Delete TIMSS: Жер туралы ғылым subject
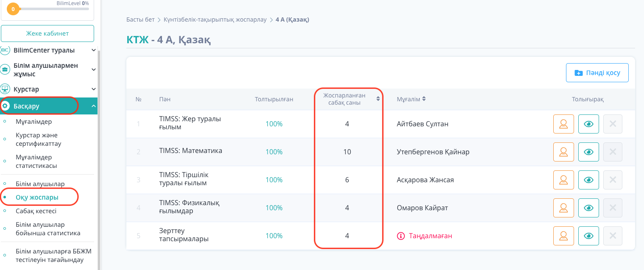Image resolution: width=644 pixels, height=270 pixels. coord(613,124)
